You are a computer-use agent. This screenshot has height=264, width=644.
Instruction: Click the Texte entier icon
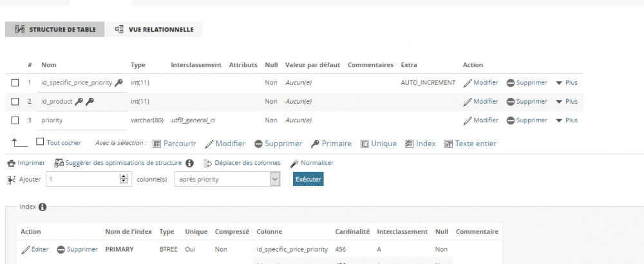[x=448, y=144]
